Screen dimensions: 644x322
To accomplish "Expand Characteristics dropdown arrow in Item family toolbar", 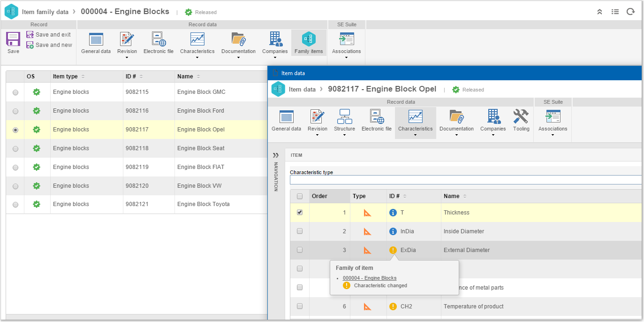I will 197,58.
